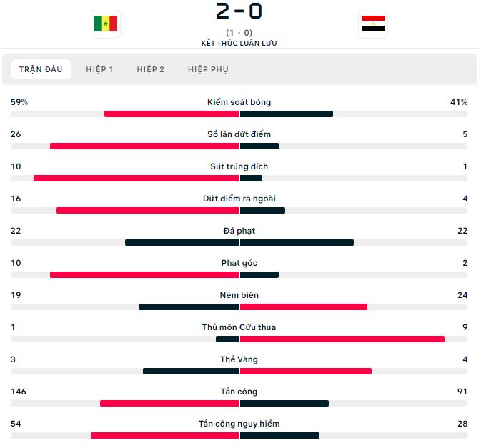This screenshot has height=448, width=481.
Task: Click the Egypt team flag icon
Action: pyautogui.click(x=372, y=24)
